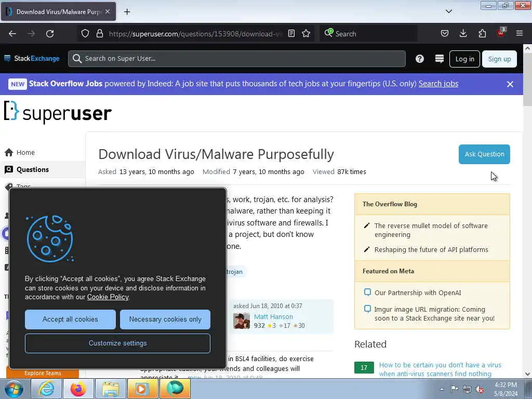
Task: Open the Stack Exchange logo menu
Action: [32, 59]
